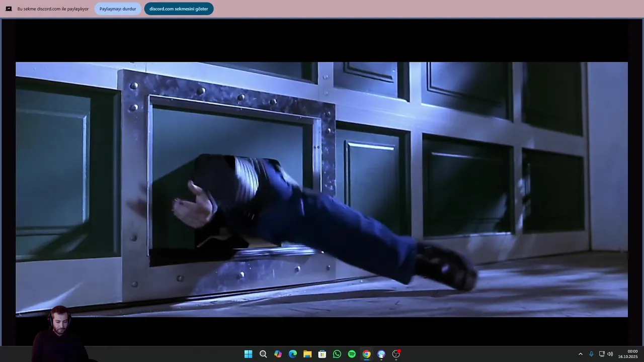
Task: Click the webcam overlay thumbnail
Action: 60,333
